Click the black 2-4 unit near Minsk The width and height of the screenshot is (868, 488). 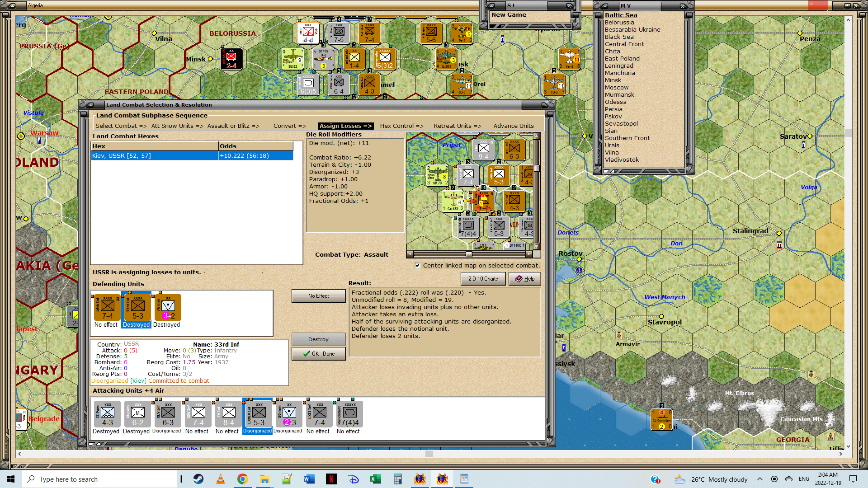coord(231,59)
